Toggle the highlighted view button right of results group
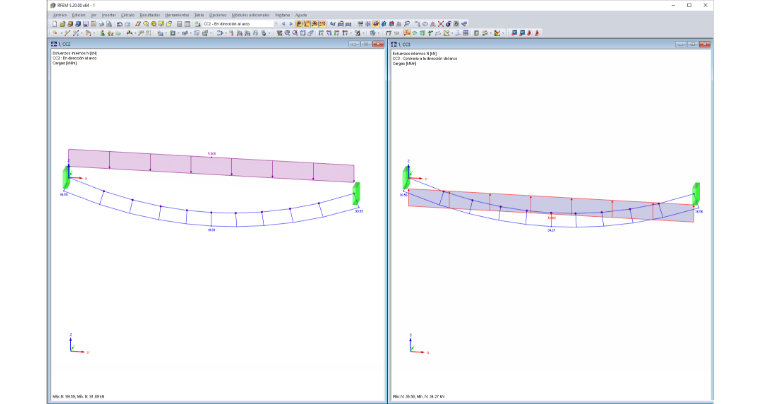The height and width of the screenshot is (404, 760). pos(376,24)
